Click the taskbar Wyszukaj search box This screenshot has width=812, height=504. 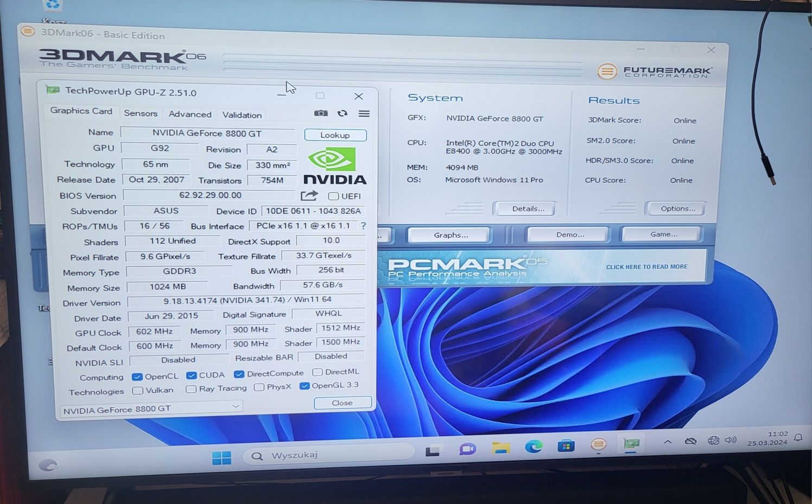tap(328, 455)
